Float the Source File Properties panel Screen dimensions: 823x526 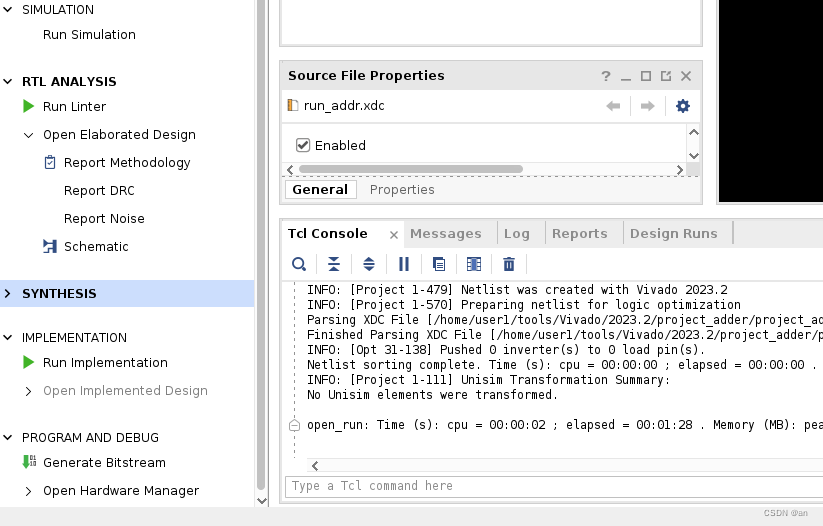point(666,76)
